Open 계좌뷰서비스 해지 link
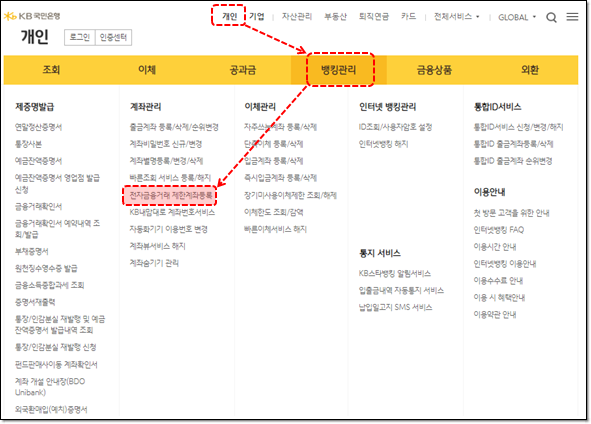 coord(158,246)
